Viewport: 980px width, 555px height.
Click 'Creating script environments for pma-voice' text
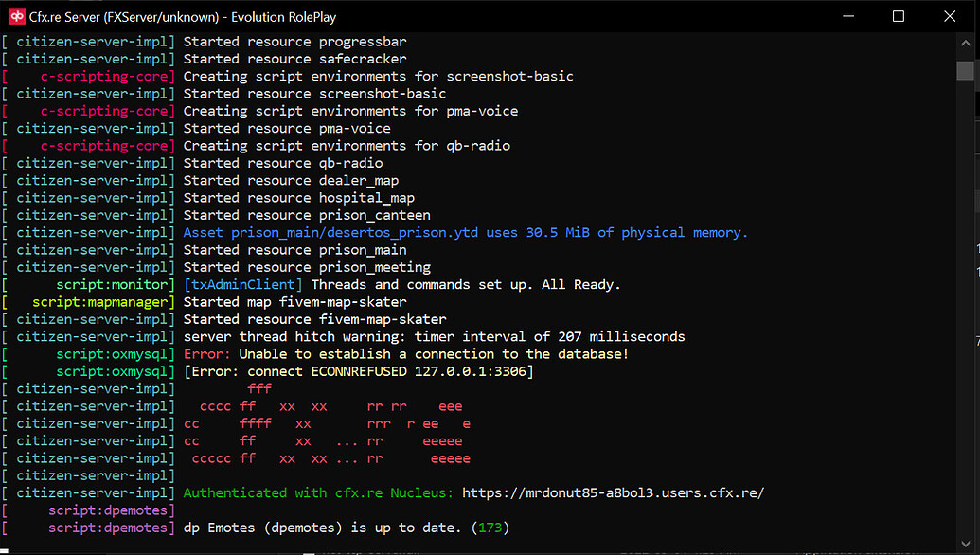click(350, 111)
